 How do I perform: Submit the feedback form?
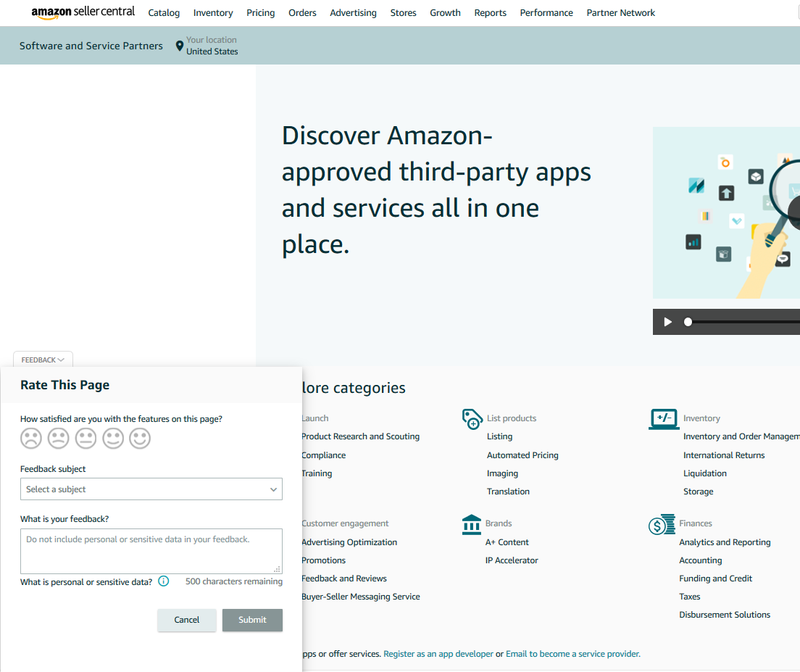coord(252,620)
